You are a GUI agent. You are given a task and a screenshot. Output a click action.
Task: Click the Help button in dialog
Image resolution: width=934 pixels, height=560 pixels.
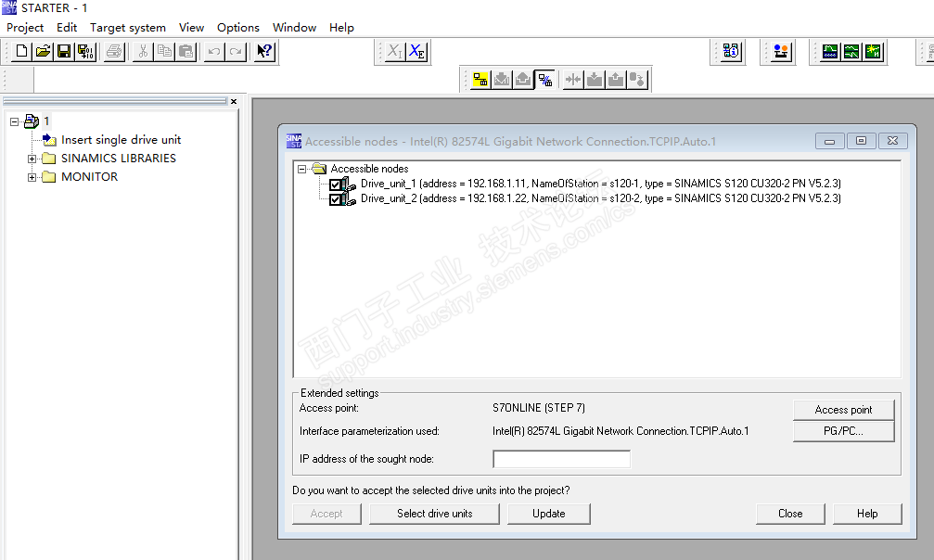[x=867, y=514]
